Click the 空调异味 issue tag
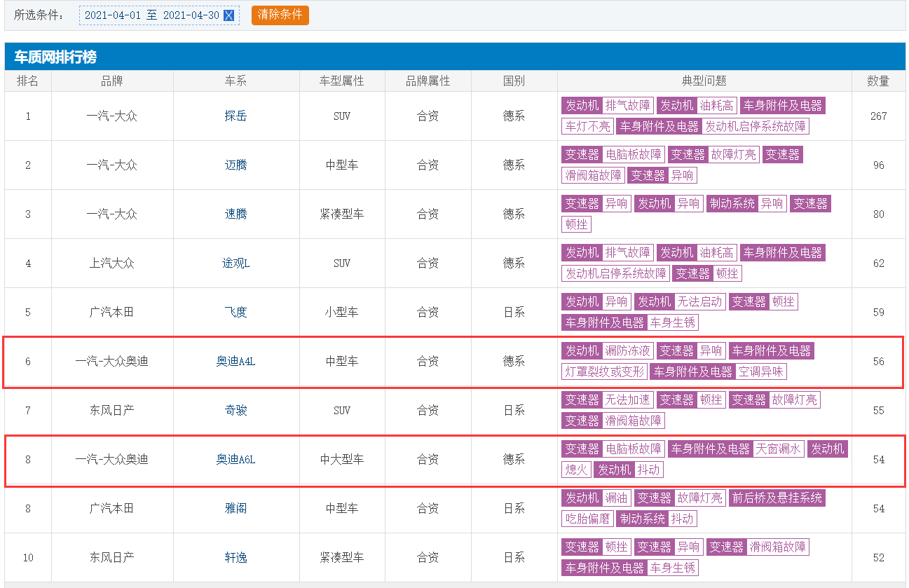 [761, 372]
